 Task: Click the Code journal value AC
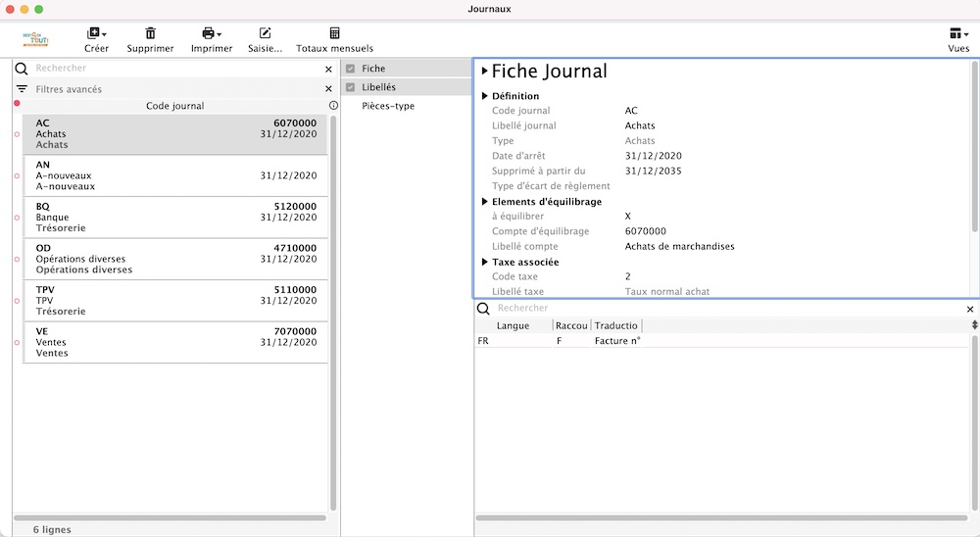[x=631, y=111]
